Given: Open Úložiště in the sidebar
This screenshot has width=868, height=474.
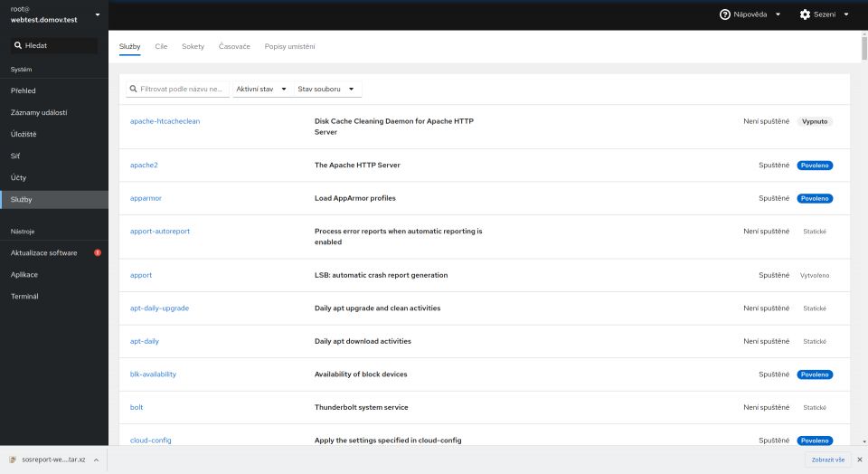Looking at the screenshot, I should click(x=54, y=134).
